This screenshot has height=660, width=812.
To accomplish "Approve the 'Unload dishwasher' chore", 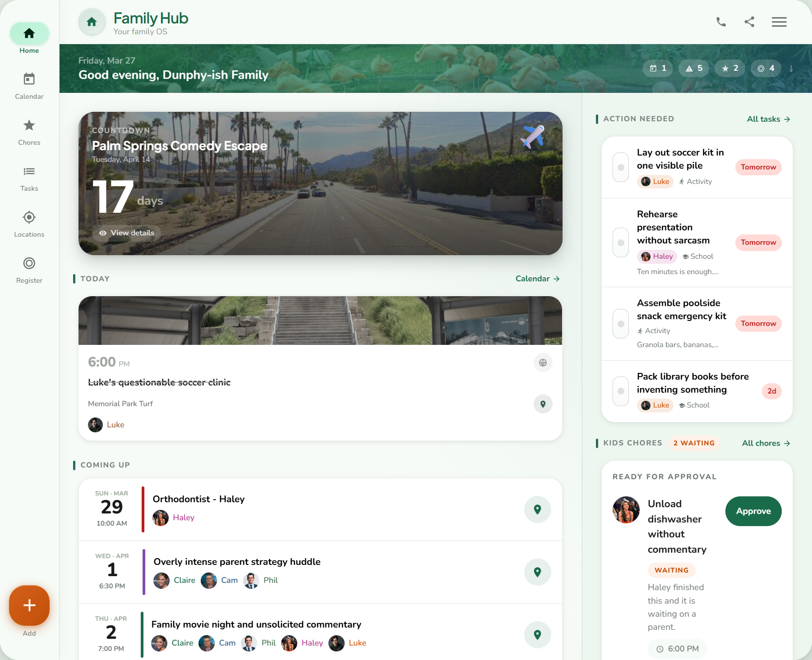I will coord(753,511).
